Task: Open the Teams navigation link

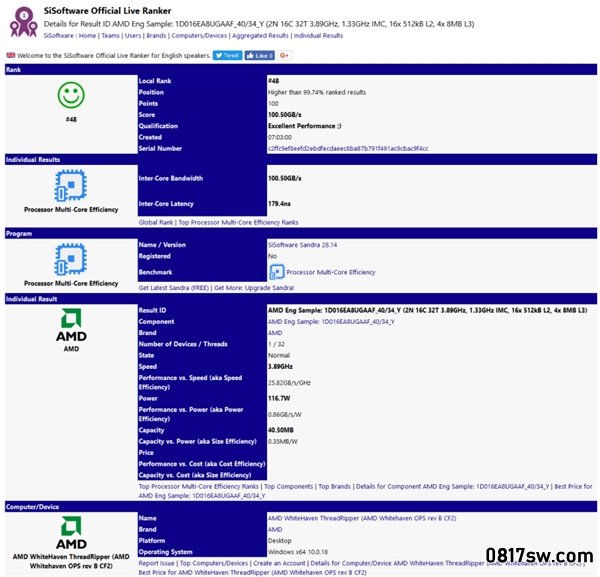Action: point(111,36)
